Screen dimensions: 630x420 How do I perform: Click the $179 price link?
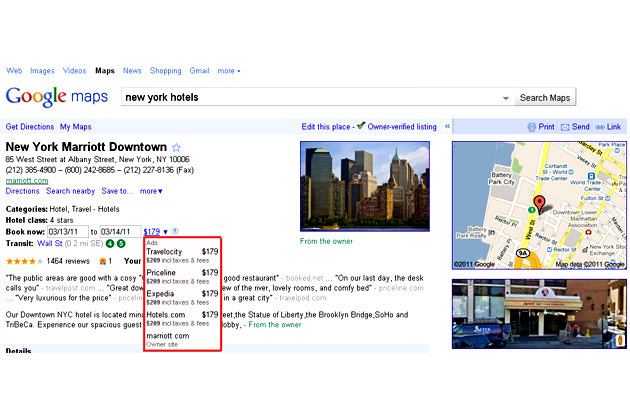coord(152,232)
